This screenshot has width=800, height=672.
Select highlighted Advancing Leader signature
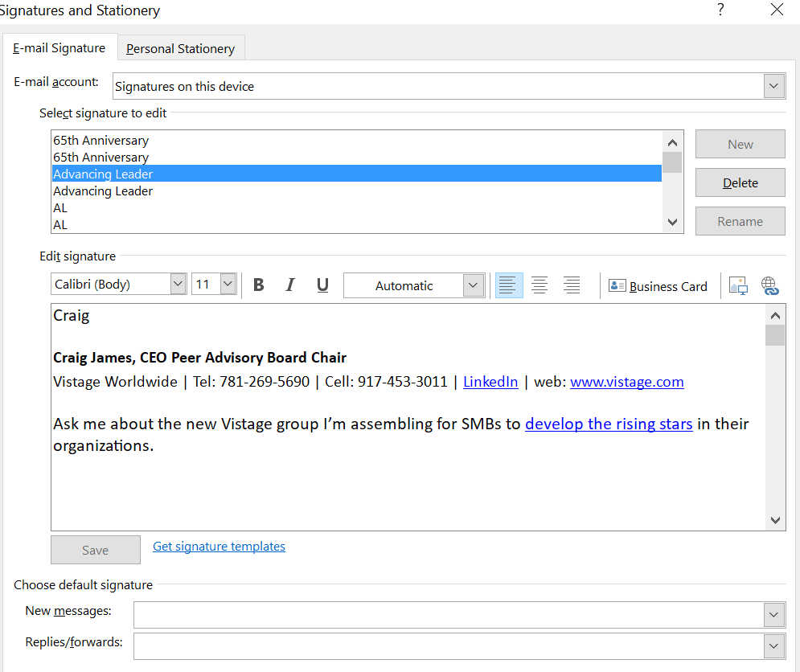click(x=357, y=174)
